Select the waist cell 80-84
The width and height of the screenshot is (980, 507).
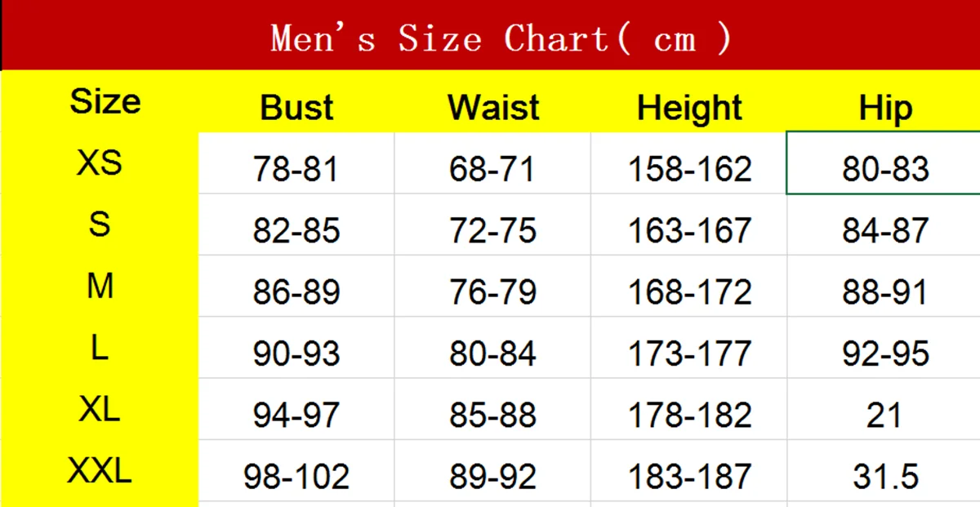[x=492, y=348]
